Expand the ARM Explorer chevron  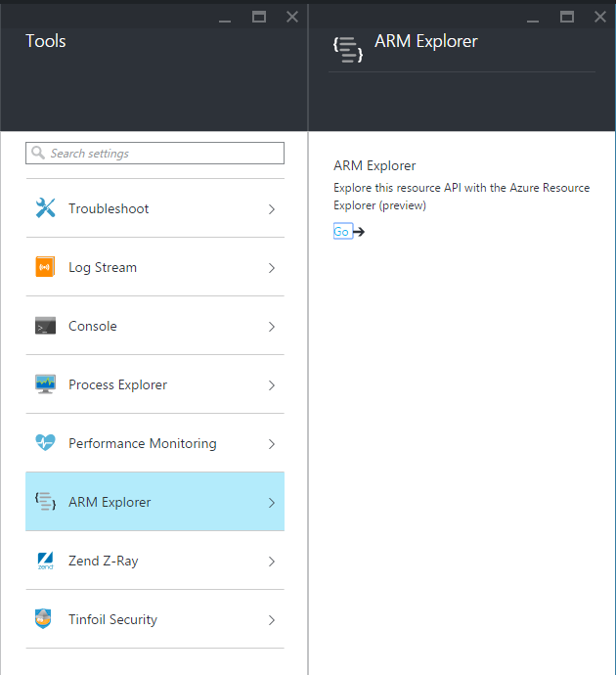[272, 503]
